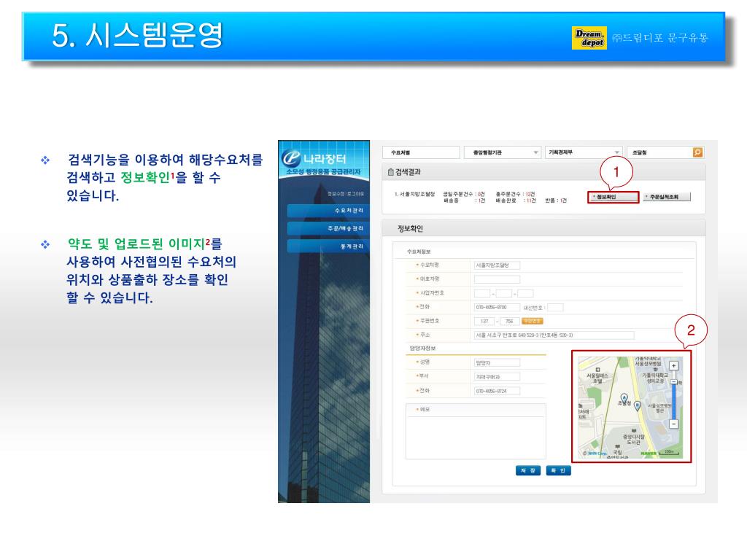Click the 부서 department input field
Screen dimensions: 747x560
point(497,377)
